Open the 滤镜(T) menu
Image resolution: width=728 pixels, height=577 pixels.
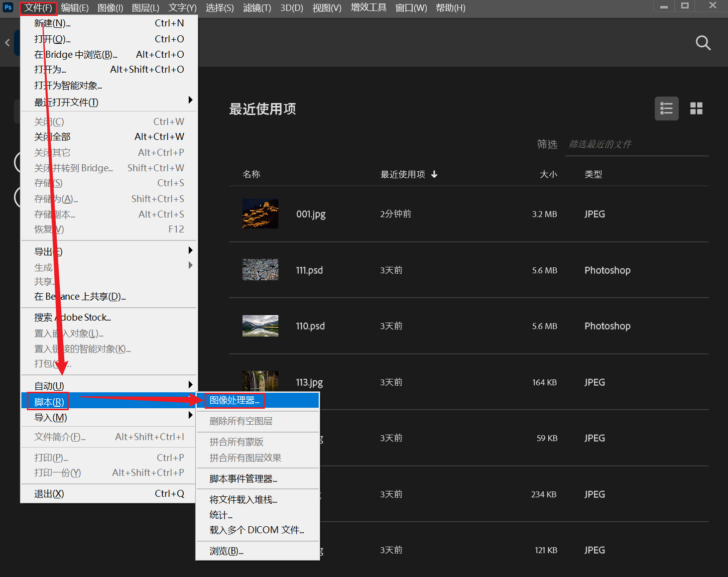tap(257, 7)
